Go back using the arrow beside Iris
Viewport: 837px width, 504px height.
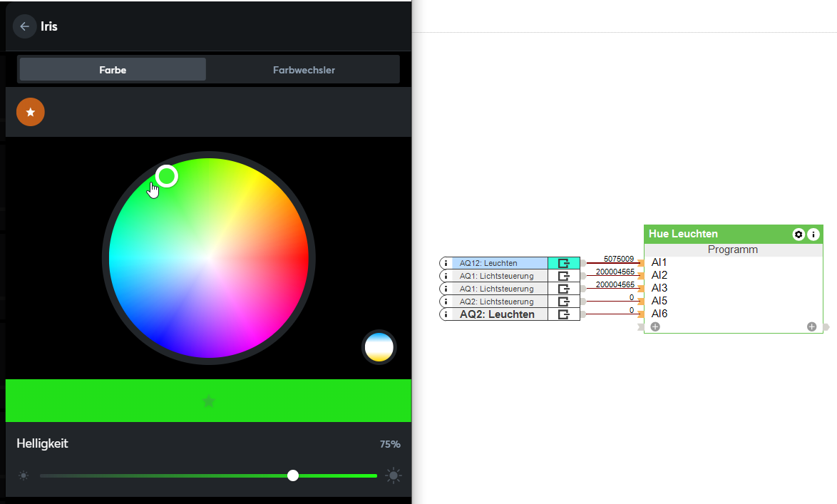[x=24, y=26]
